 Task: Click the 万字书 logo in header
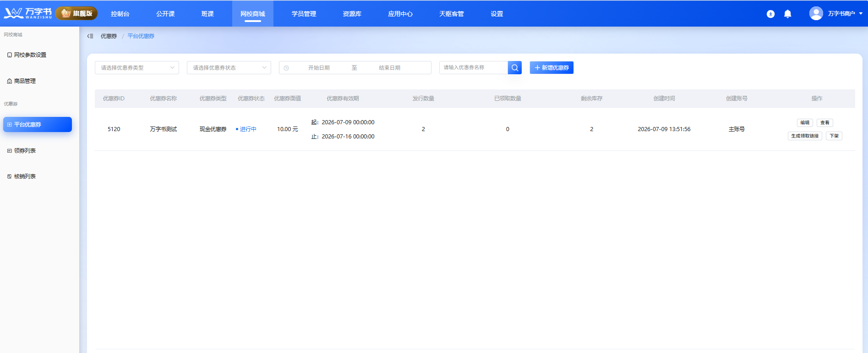pos(27,13)
